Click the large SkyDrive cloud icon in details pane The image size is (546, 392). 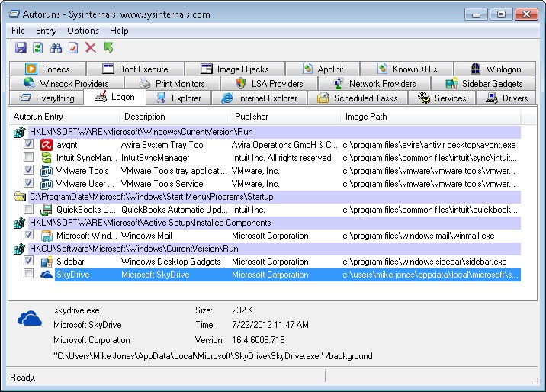click(x=30, y=318)
